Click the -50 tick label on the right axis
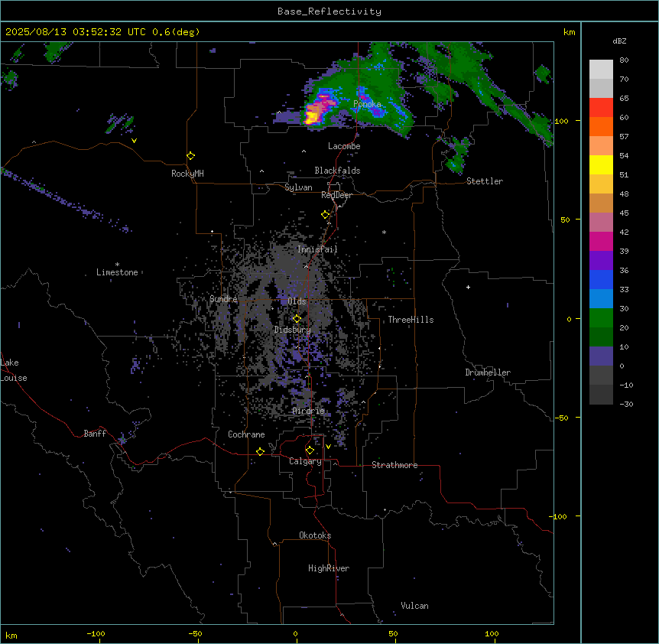The image size is (659, 644). coord(561,418)
